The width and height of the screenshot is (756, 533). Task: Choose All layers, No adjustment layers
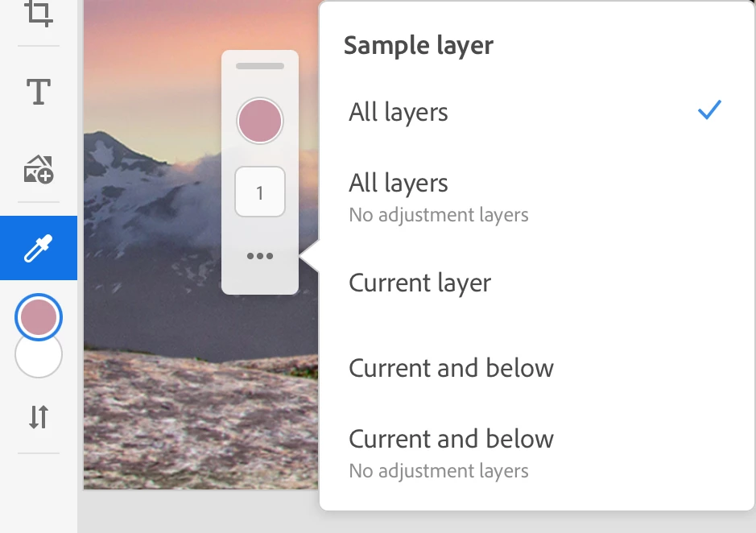pyautogui.click(x=536, y=196)
